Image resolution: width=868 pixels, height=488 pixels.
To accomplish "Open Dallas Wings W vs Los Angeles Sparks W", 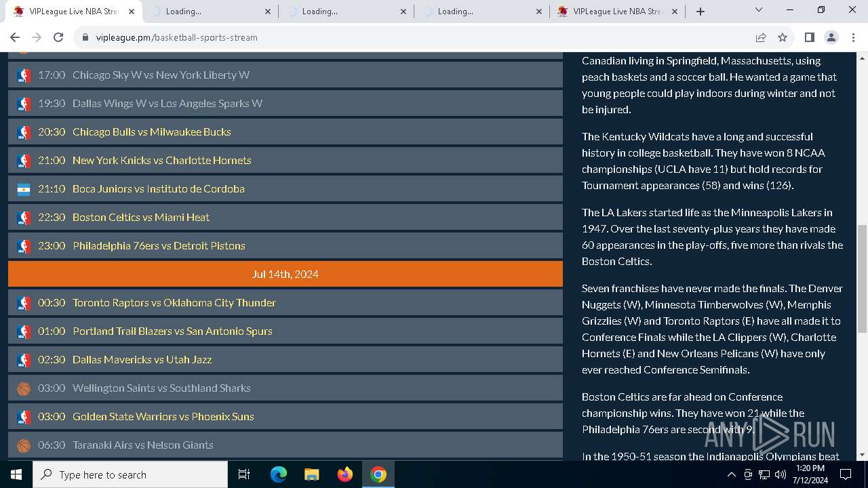I will (285, 104).
